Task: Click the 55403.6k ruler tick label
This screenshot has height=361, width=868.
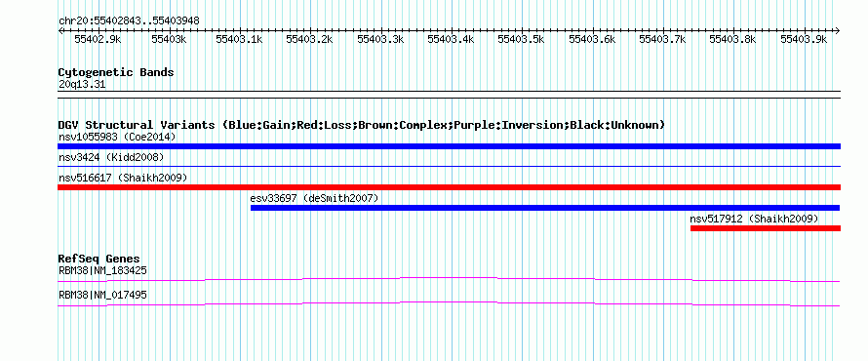Action: point(592,39)
